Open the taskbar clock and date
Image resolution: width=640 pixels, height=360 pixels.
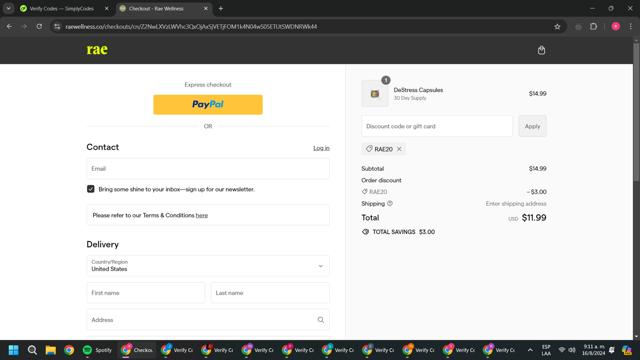(x=593, y=350)
